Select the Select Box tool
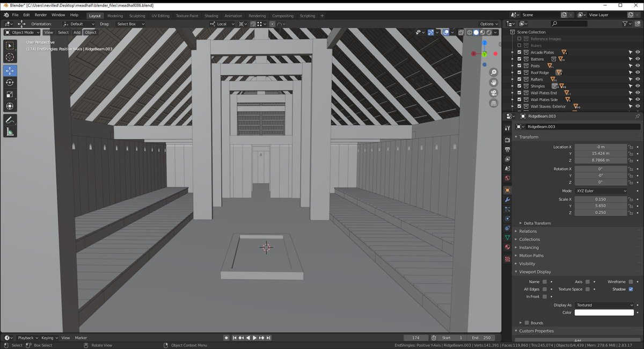 10,46
